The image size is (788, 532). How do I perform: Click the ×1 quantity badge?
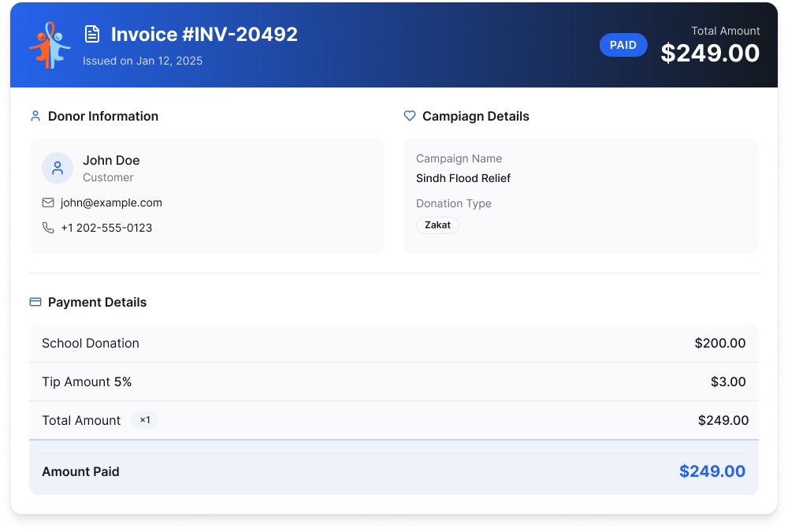[145, 420]
